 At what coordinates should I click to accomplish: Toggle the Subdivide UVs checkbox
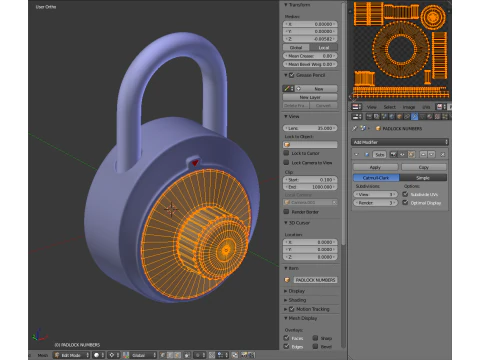click(405, 194)
